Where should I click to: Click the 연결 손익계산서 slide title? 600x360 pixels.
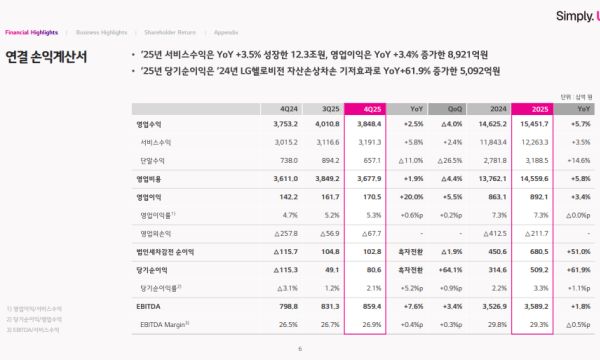46,57
